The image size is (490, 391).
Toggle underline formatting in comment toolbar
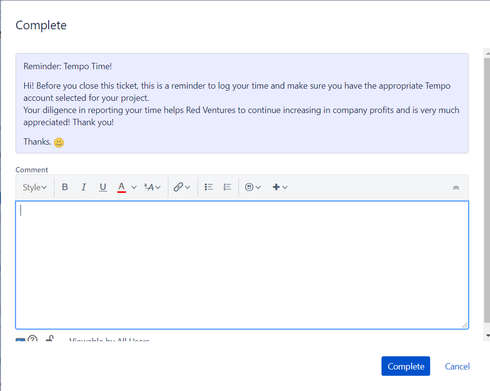103,187
